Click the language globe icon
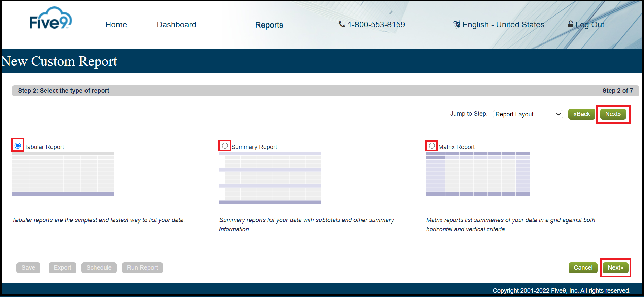 point(456,24)
